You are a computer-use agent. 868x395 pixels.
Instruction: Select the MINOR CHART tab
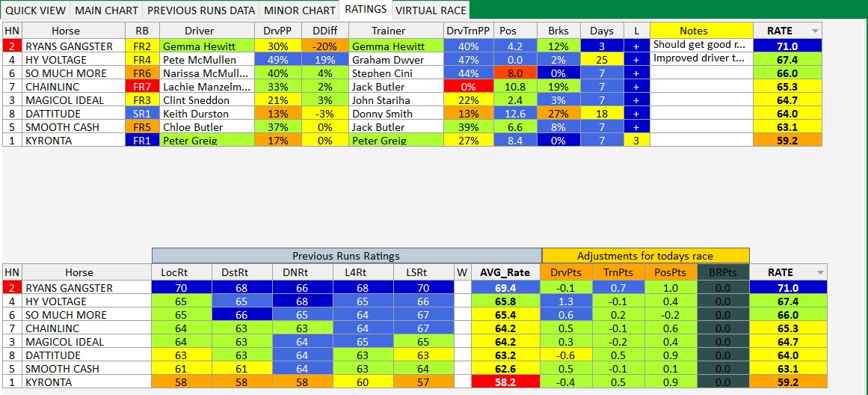300,10
